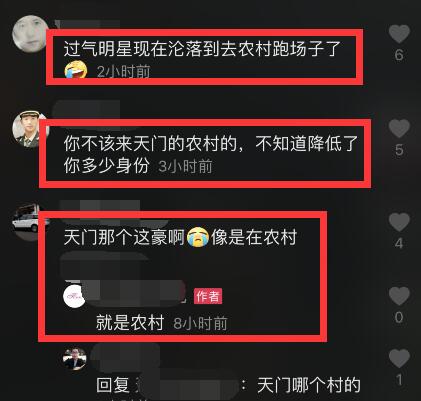The image size is (421, 401).
Task: Click blurred author name beside 作者 badge
Action: (x=135, y=293)
